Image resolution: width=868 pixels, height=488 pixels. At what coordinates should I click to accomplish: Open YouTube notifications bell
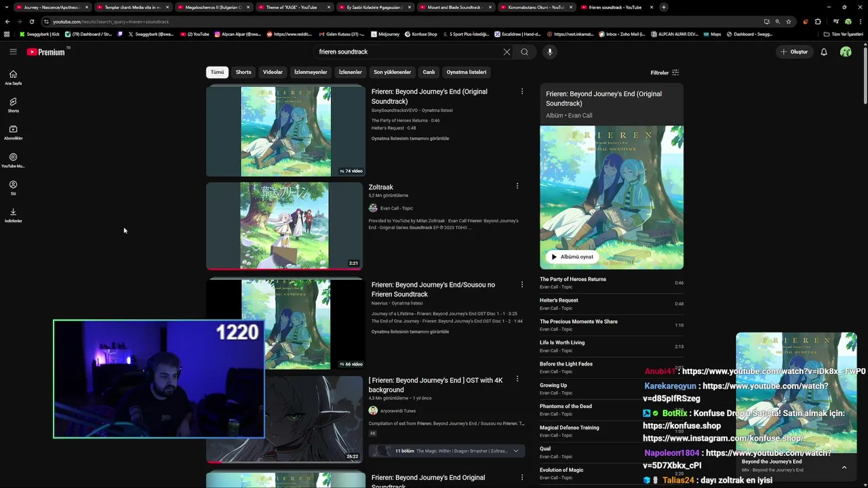[x=824, y=52]
